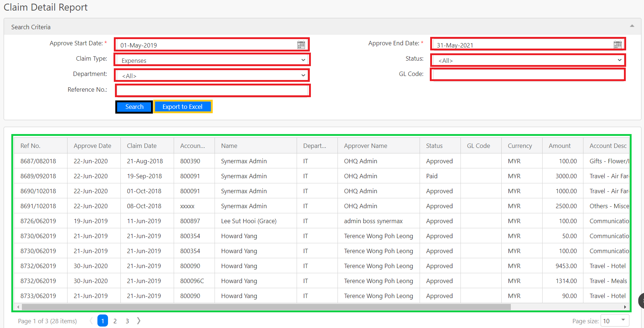The image size is (644, 328).
Task: Sort by Status column header
Action: click(x=440, y=145)
